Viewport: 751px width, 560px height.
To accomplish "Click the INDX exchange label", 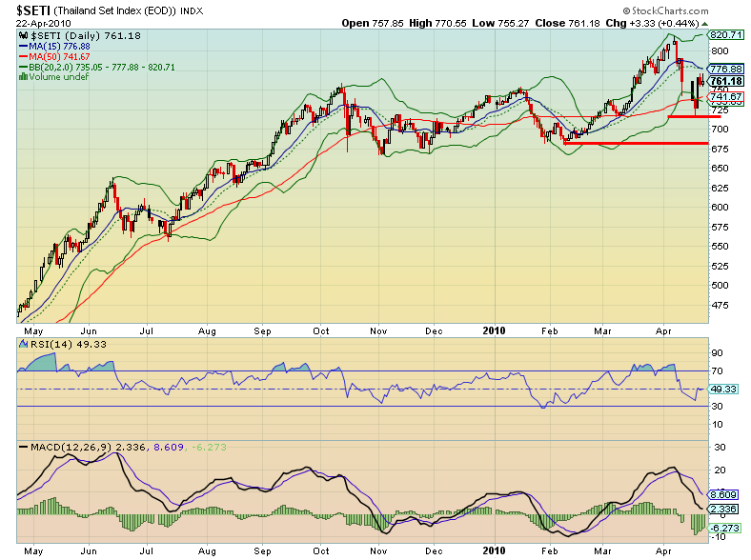I will tap(192, 11).
